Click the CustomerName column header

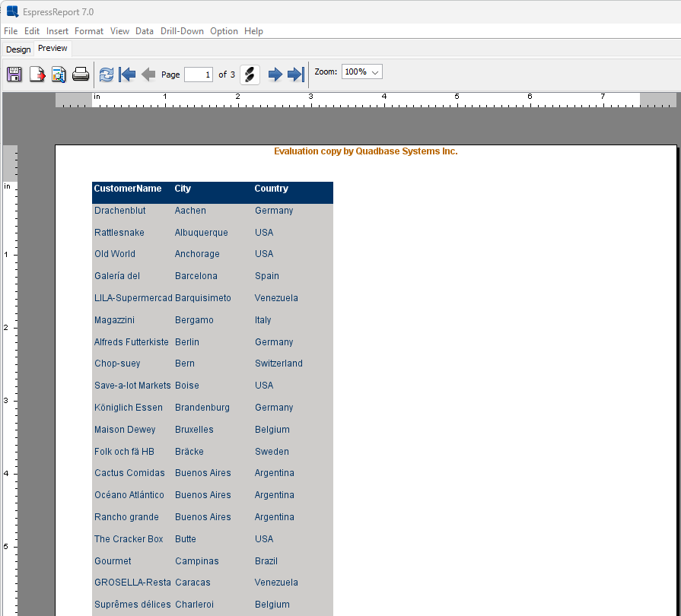click(x=128, y=189)
